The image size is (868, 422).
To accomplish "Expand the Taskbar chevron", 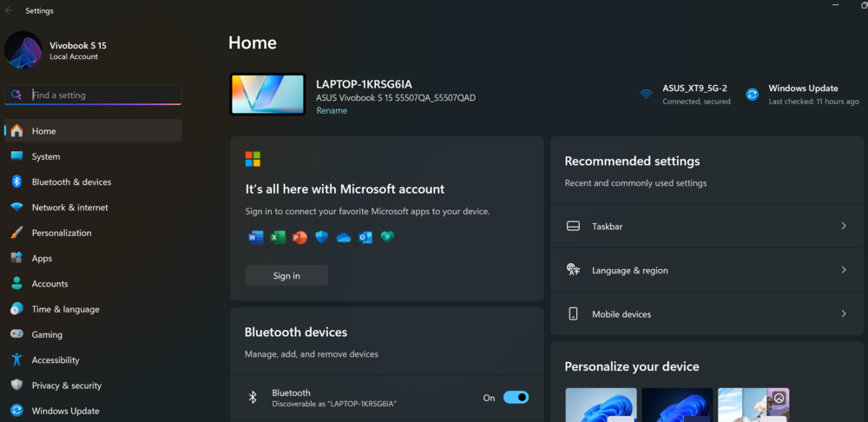I will pos(844,226).
